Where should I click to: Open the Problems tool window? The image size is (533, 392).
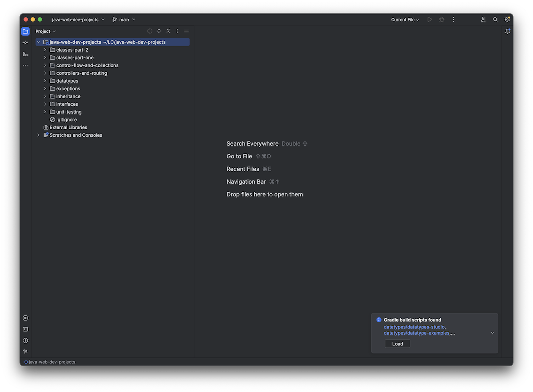coord(25,341)
